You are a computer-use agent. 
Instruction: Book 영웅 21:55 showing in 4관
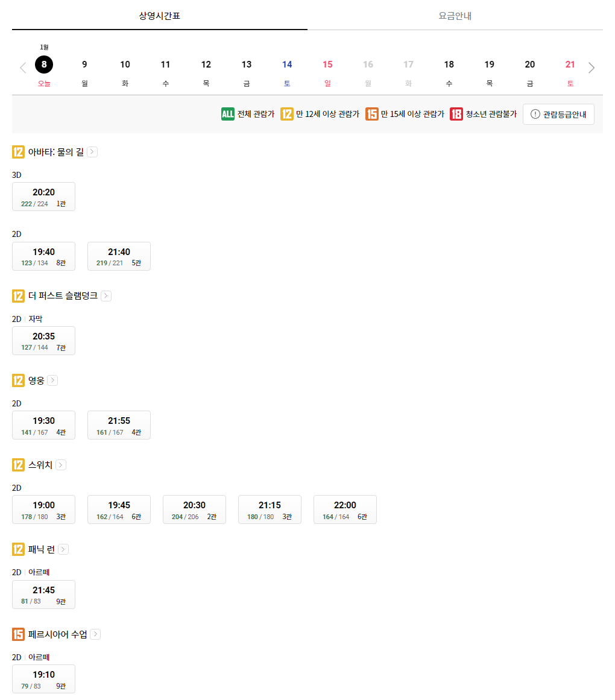click(x=119, y=425)
